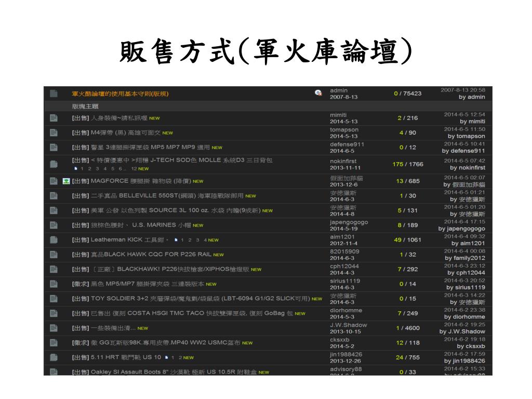Image resolution: width=532 pixels, height=399 pixels.
Task: Click folder icon of 5.11 HRT thread
Action: [54, 357]
